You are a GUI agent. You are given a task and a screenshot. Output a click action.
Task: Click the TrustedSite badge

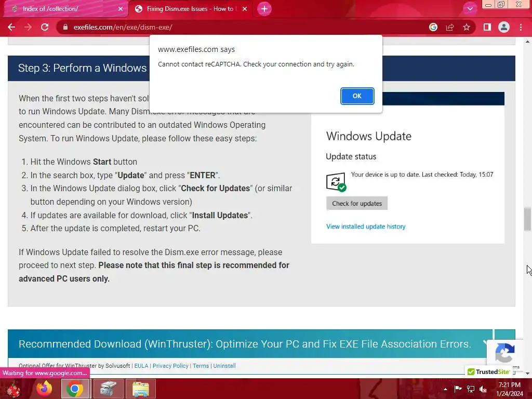click(x=489, y=372)
